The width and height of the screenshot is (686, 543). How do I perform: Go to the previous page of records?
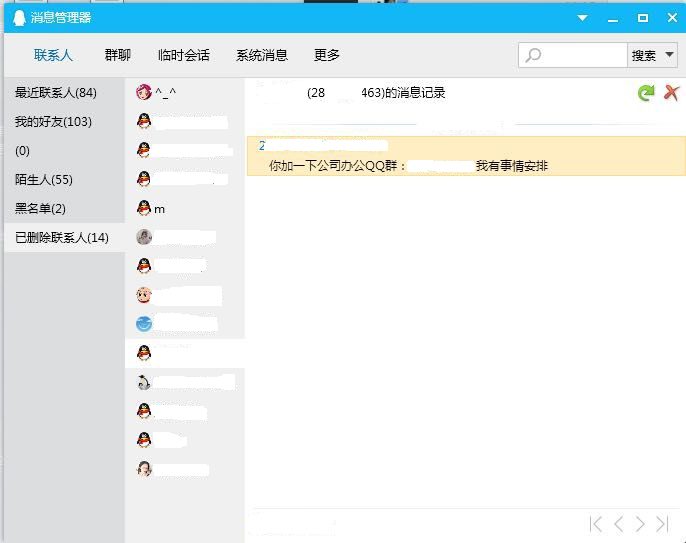point(618,524)
